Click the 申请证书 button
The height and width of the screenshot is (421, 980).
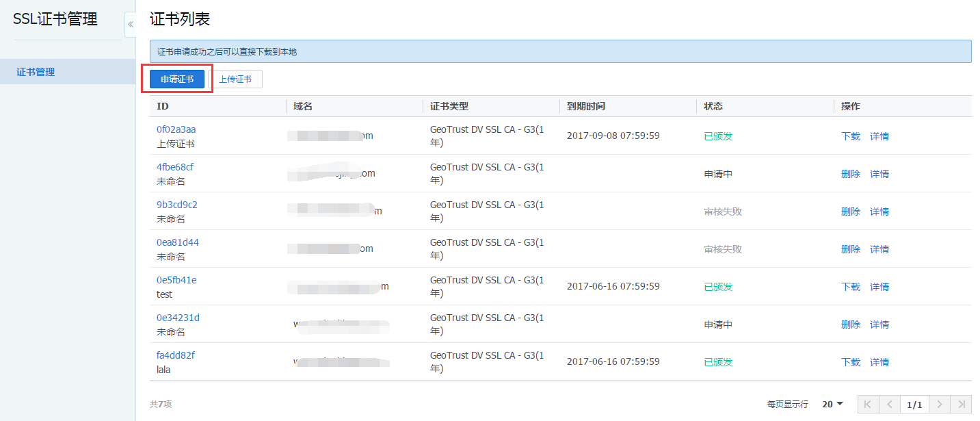pos(177,79)
